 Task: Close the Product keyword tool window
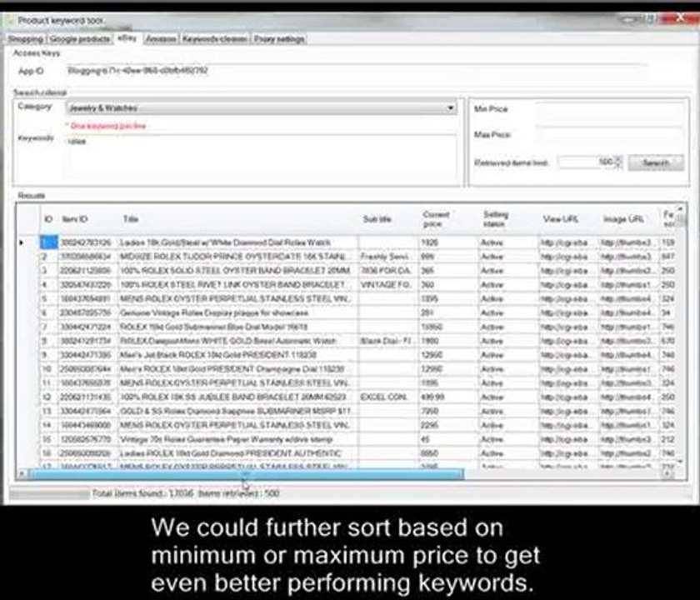pos(679,18)
